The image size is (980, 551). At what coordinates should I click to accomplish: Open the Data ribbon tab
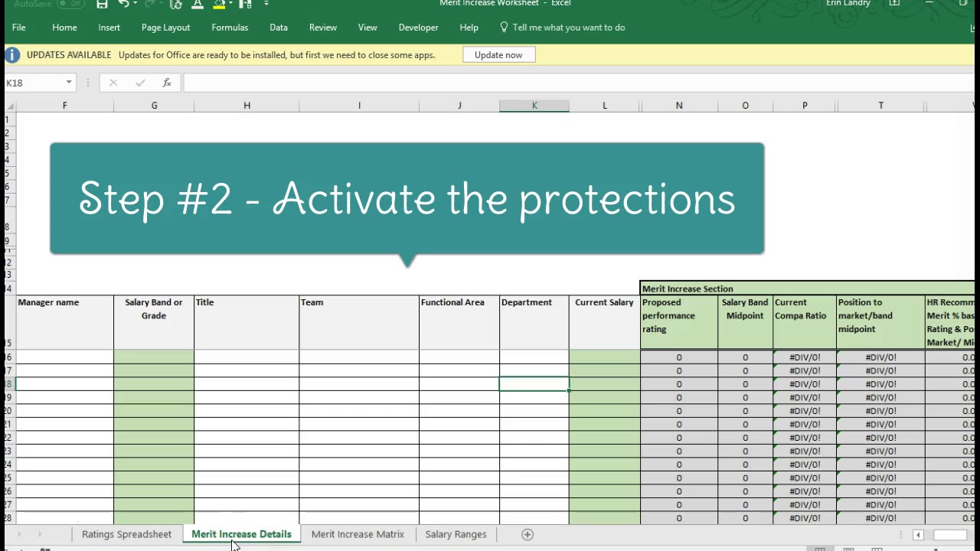[279, 28]
